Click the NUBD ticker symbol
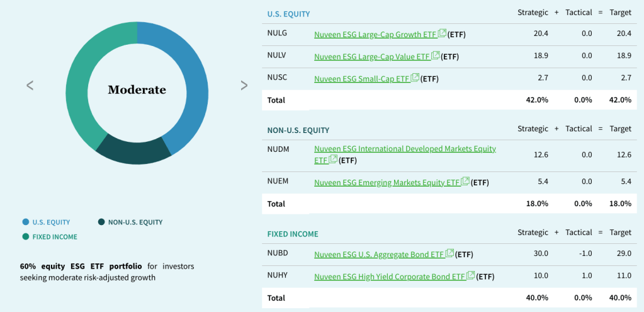Image resolution: width=644 pixels, height=312 pixels. pyautogui.click(x=278, y=255)
